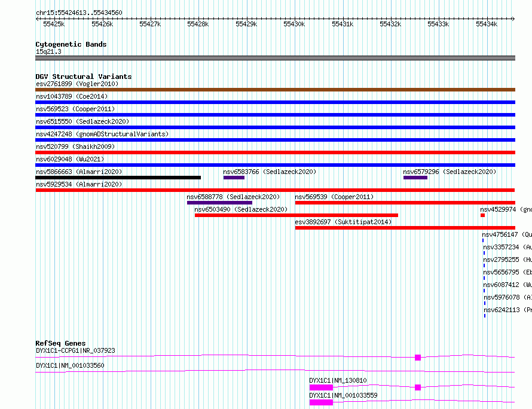Open esv3892697 (Suktitipat2014) label
532x409 pixels.
pyautogui.click(x=343, y=222)
